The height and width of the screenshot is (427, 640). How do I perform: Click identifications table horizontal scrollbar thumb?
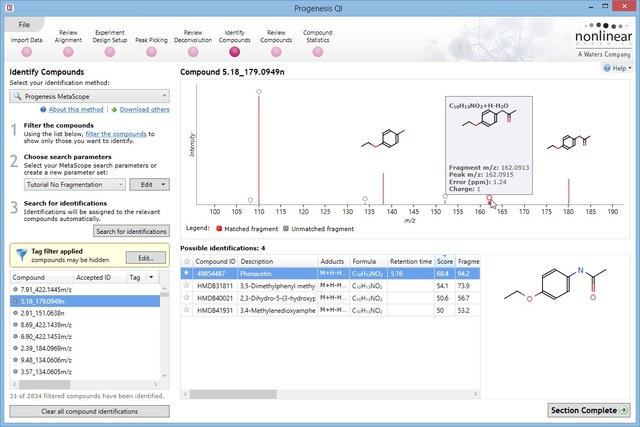(233, 394)
